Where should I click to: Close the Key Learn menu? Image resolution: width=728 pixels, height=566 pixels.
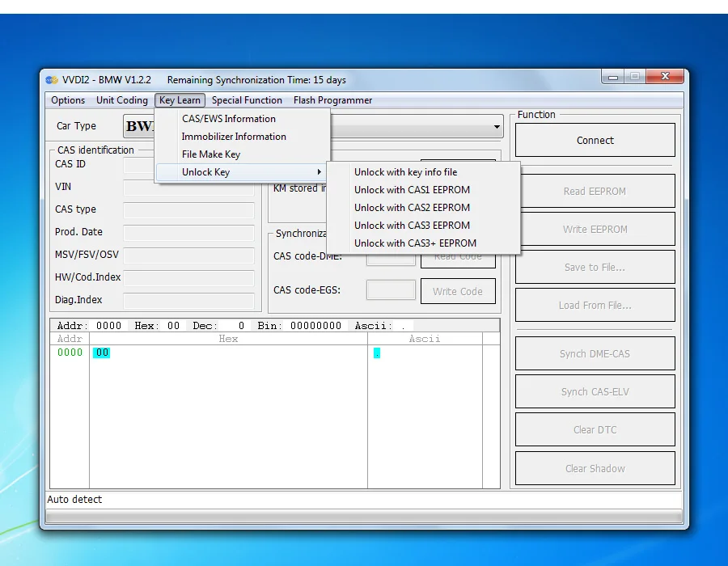click(x=180, y=100)
